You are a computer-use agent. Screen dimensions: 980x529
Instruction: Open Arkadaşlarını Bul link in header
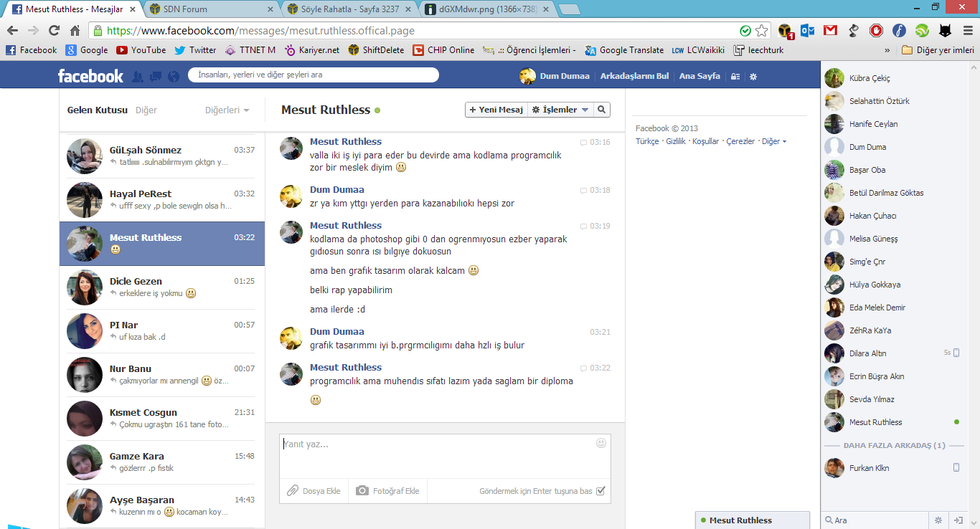pos(635,76)
